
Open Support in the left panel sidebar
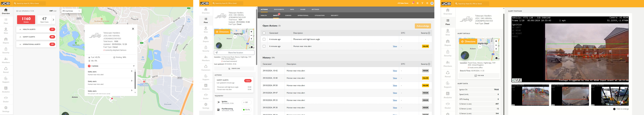coord(6,80)
